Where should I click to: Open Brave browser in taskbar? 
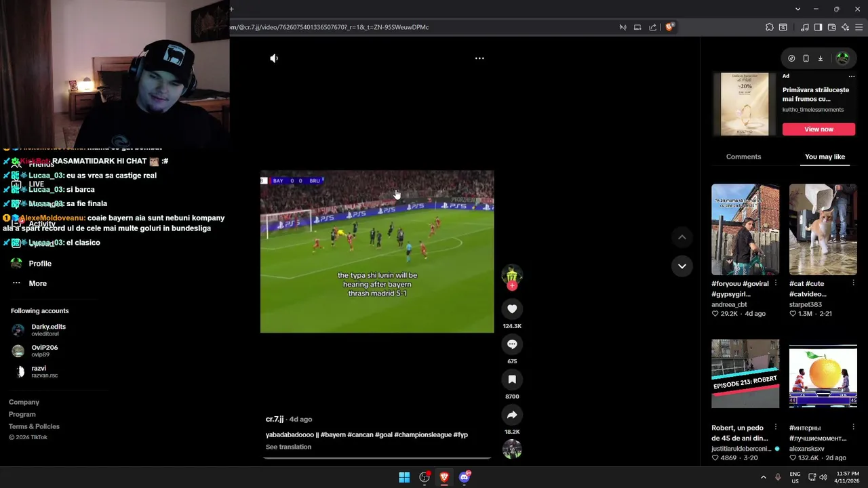tap(444, 477)
